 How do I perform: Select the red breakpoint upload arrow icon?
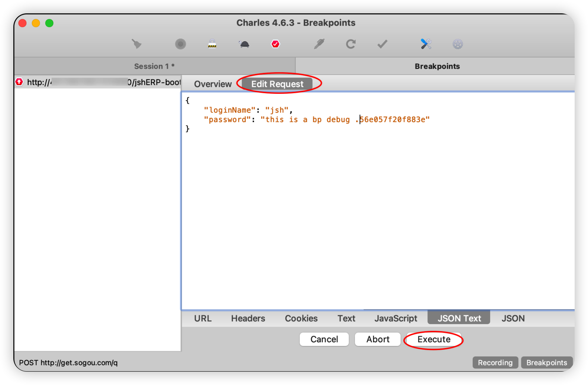19,82
